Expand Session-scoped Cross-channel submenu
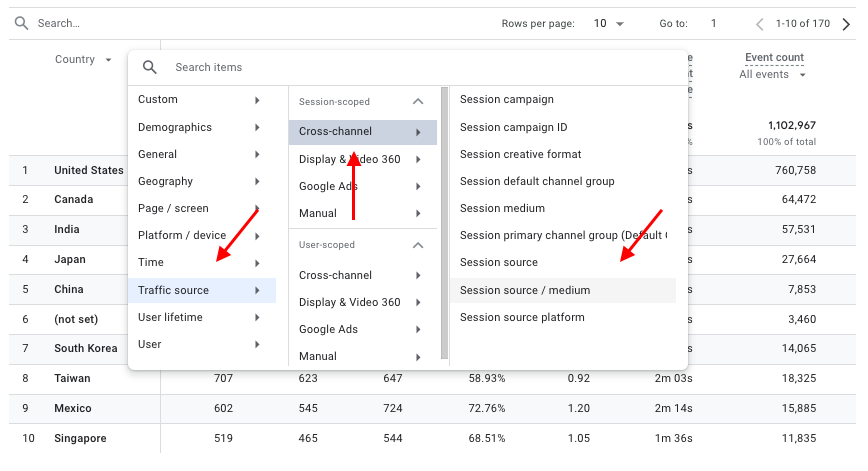This screenshot has height=471, width=868. point(362,132)
